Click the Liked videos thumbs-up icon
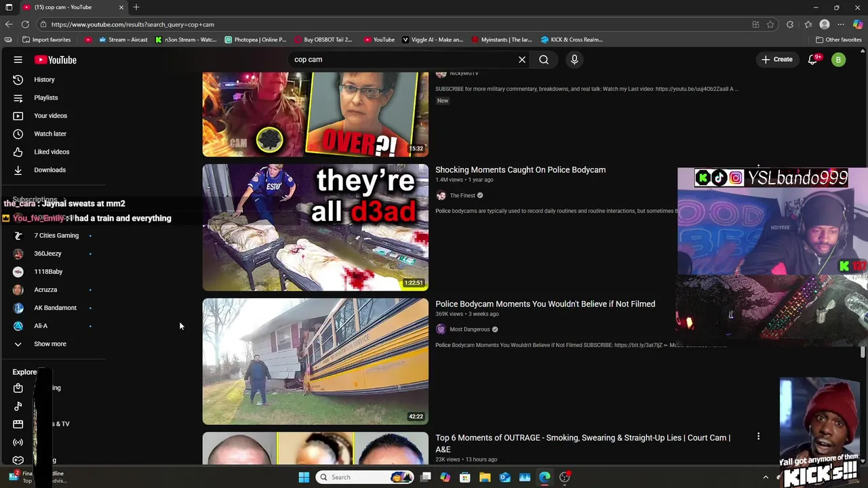The height and width of the screenshot is (488, 868). click(18, 152)
